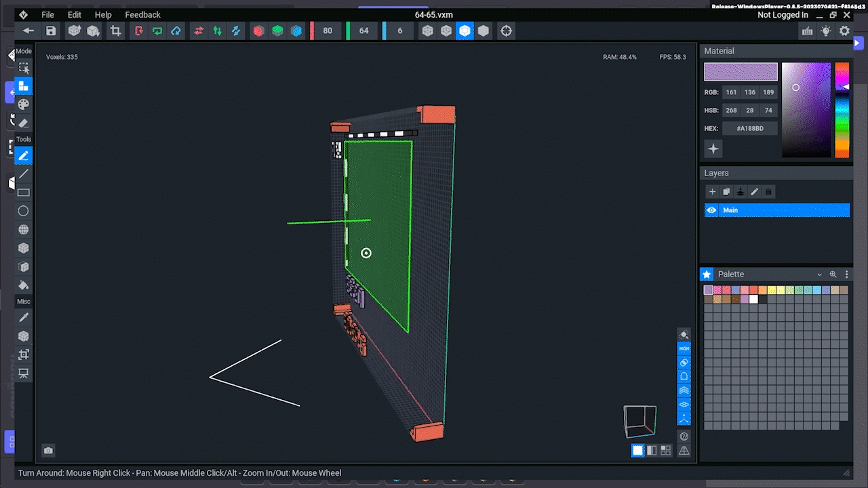Screen dimensions: 868x488
Task: Delete layer using the trash icon
Action: 768,192
